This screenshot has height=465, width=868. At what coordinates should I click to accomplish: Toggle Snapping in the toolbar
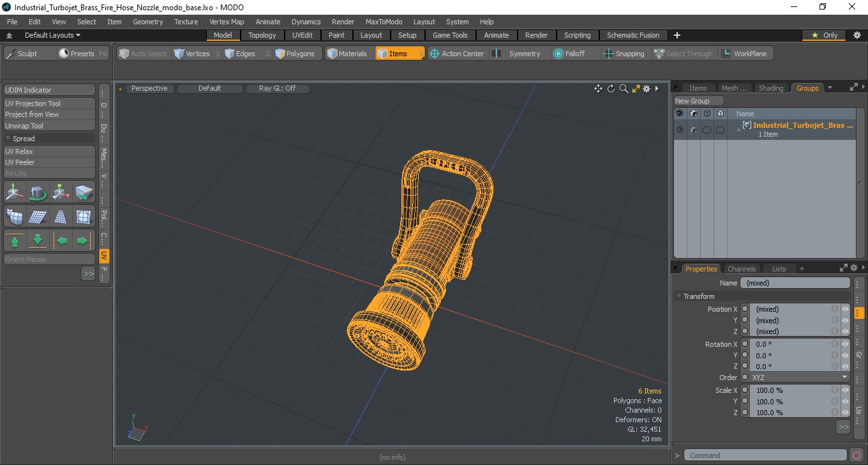tap(624, 54)
